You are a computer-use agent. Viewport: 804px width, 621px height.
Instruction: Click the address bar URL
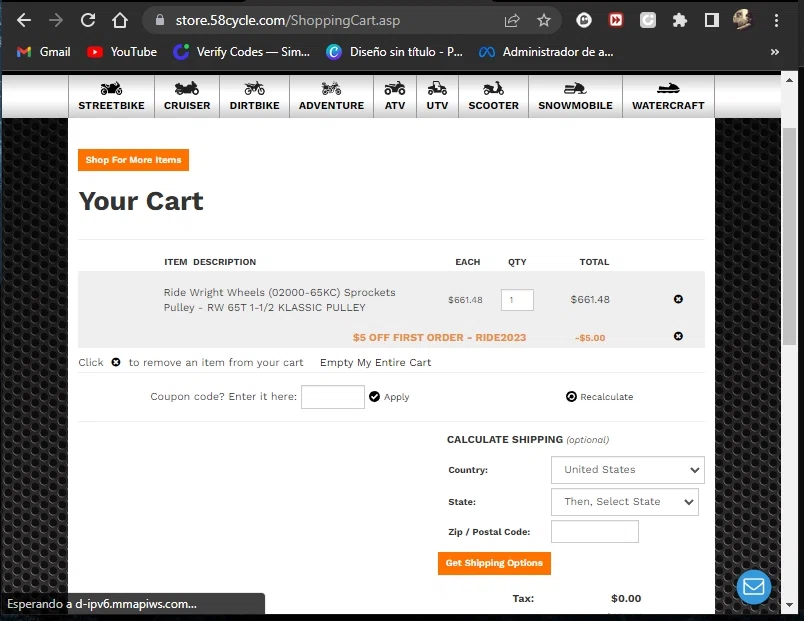tap(288, 21)
